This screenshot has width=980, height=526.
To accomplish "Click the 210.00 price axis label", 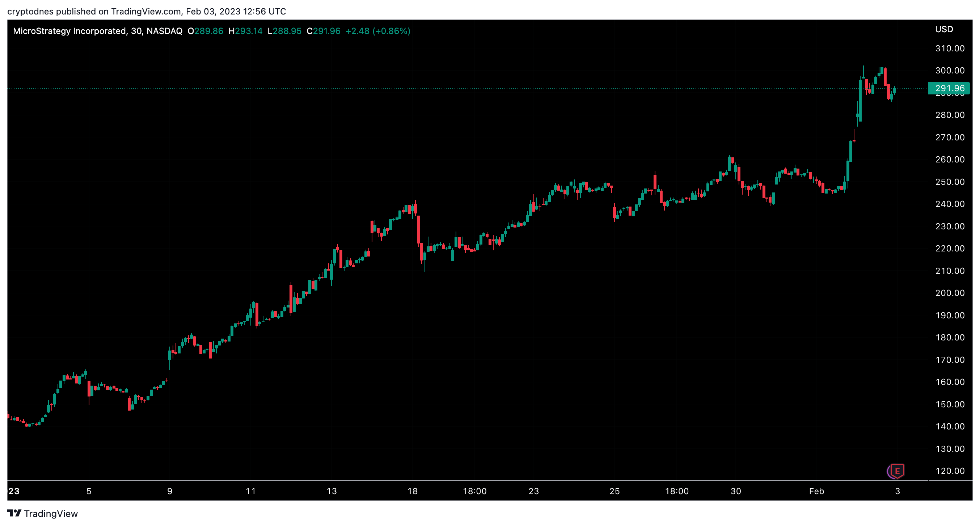I will pyautogui.click(x=950, y=271).
